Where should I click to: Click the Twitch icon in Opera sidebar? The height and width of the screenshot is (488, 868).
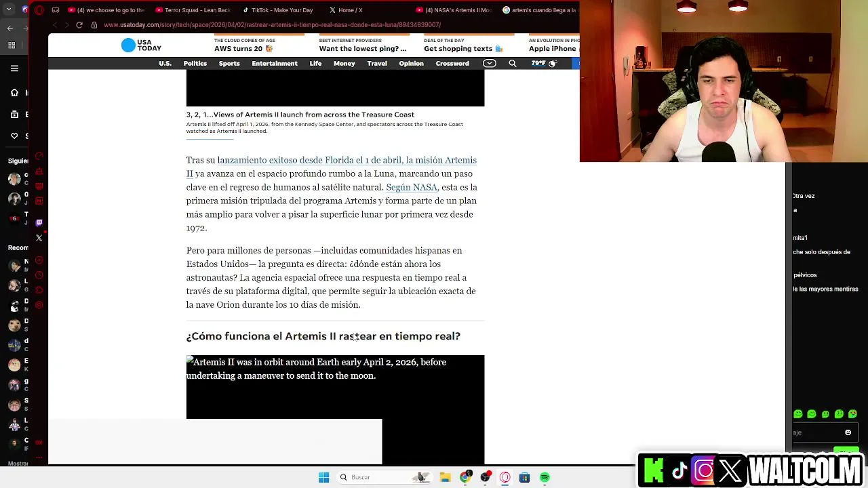pyautogui.click(x=39, y=222)
